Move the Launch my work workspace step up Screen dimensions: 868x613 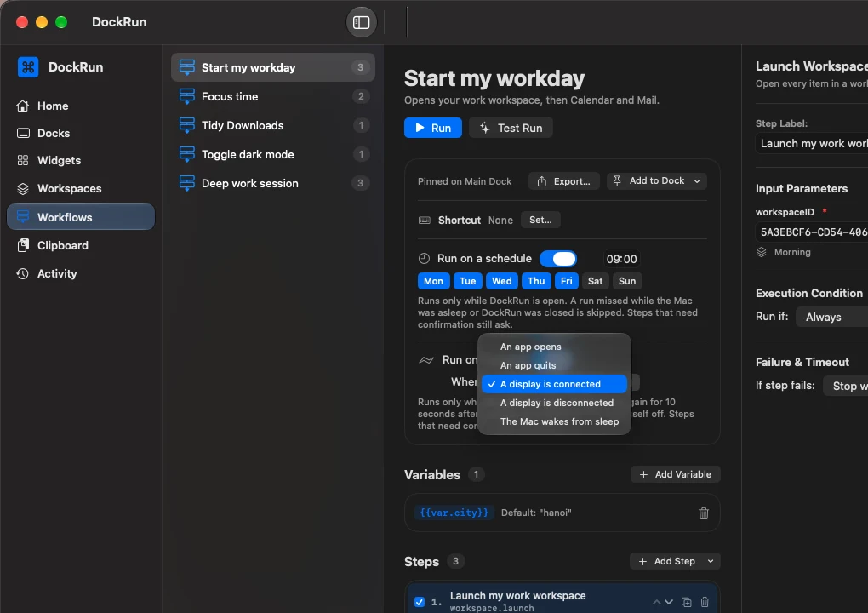(x=657, y=602)
